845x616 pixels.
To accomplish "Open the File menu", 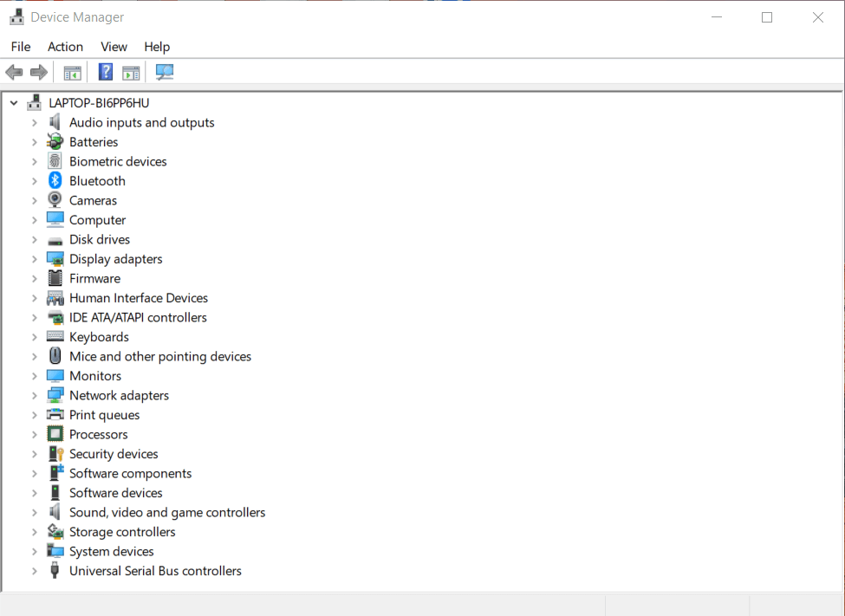I will [20, 47].
